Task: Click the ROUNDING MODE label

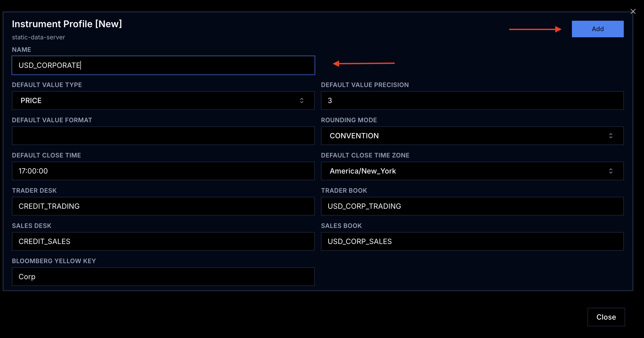Action: click(x=349, y=120)
